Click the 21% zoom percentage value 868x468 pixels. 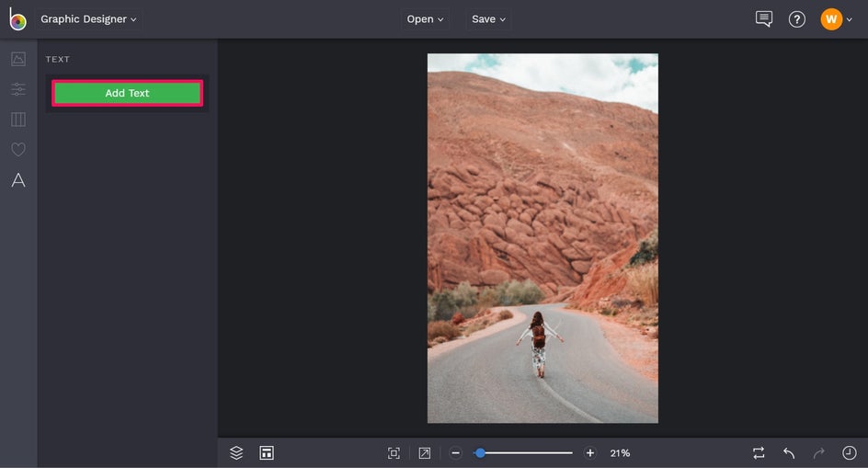(x=620, y=453)
